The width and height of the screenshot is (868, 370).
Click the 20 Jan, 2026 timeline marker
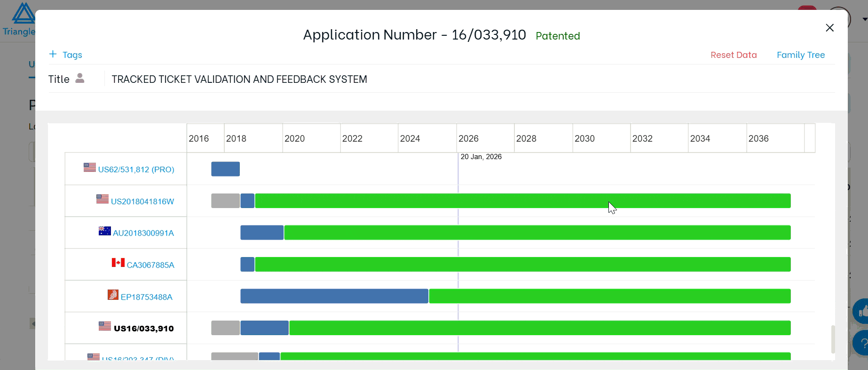point(481,157)
